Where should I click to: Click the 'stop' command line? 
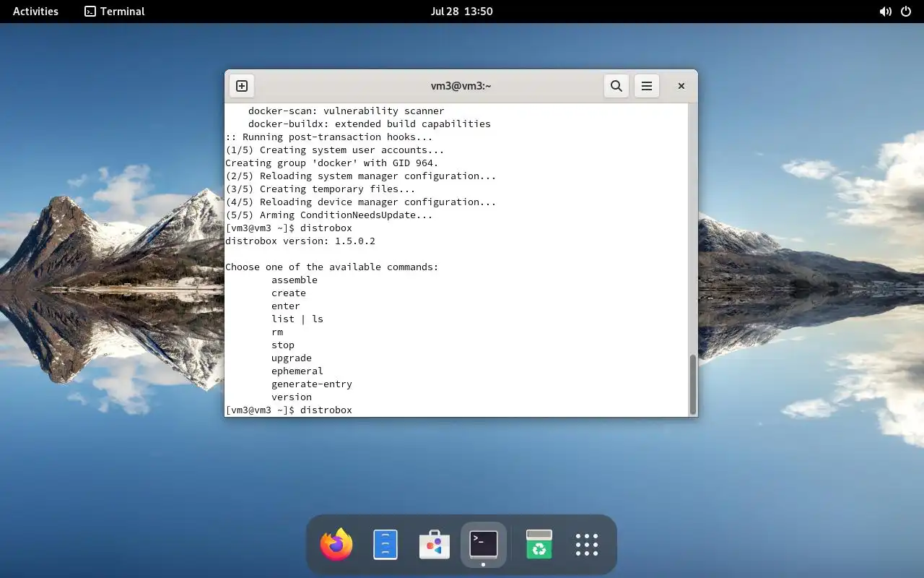point(283,345)
